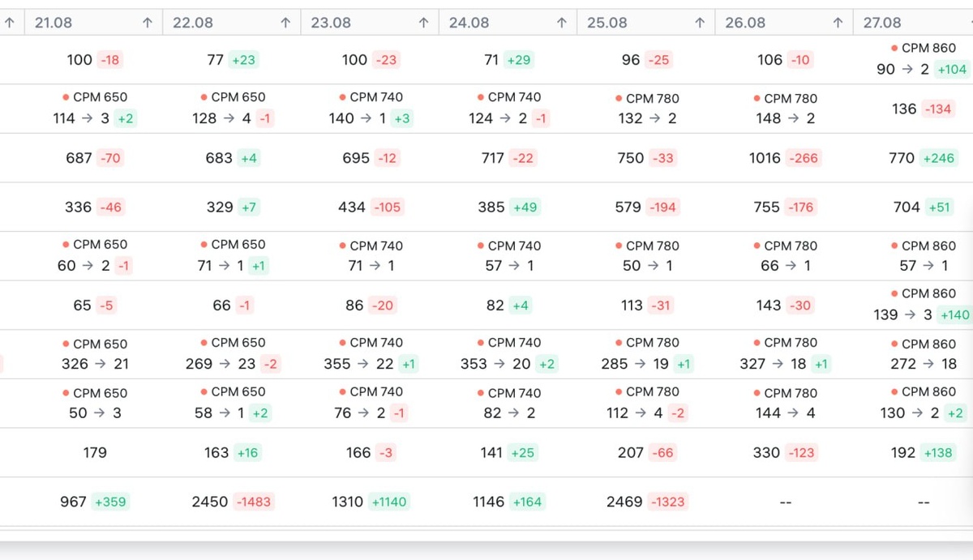
Task: Click the green +138 badge beside 192
Action: 939,453
